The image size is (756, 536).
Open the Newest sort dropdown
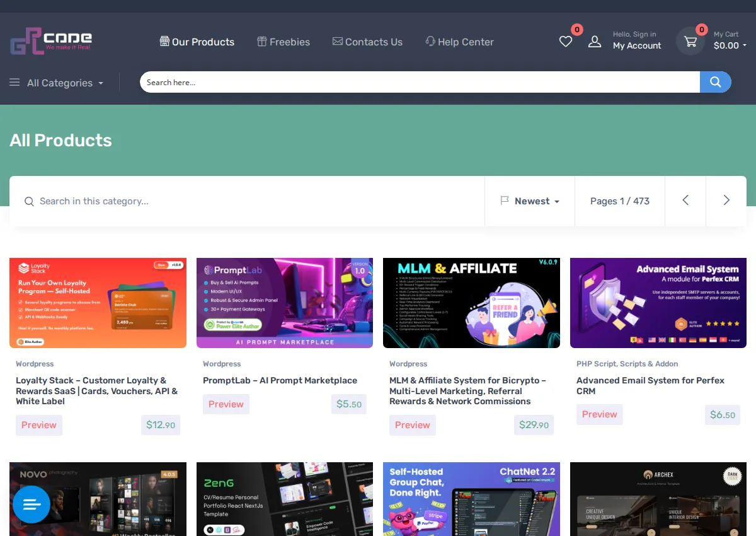point(530,201)
